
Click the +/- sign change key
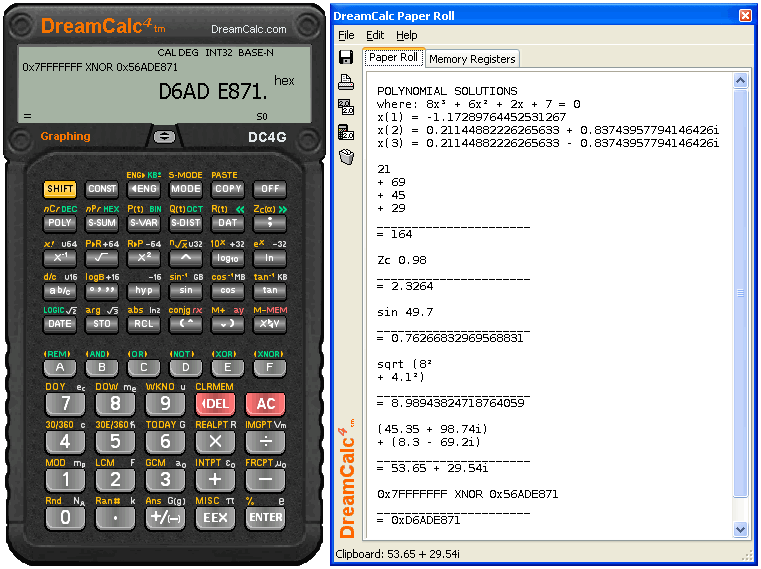coord(165,518)
